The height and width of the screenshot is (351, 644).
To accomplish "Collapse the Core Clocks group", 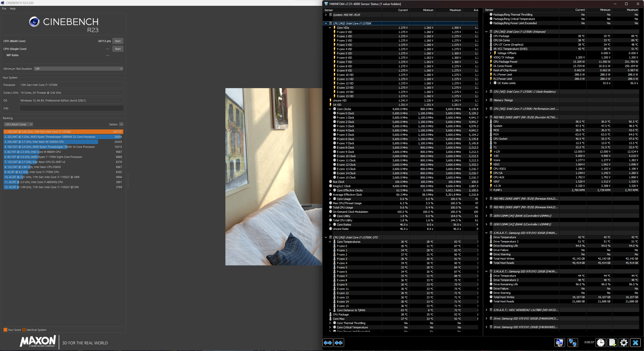I will tap(330, 109).
